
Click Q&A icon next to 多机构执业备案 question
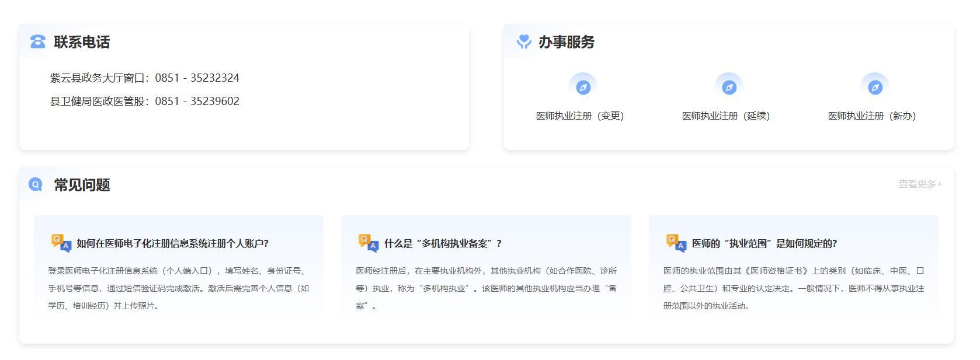[368, 243]
